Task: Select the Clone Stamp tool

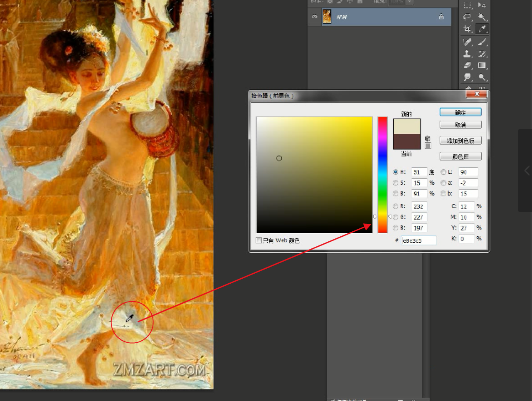Action: click(467, 54)
